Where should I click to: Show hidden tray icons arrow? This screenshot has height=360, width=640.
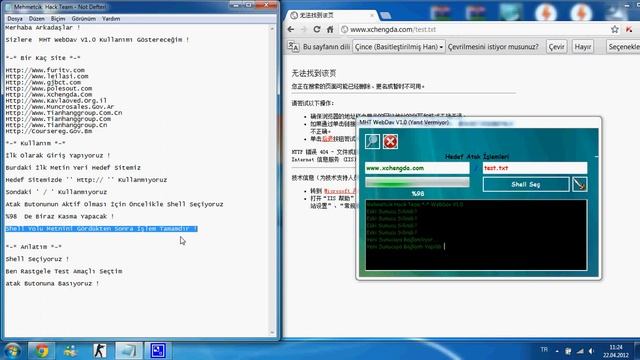point(557,351)
